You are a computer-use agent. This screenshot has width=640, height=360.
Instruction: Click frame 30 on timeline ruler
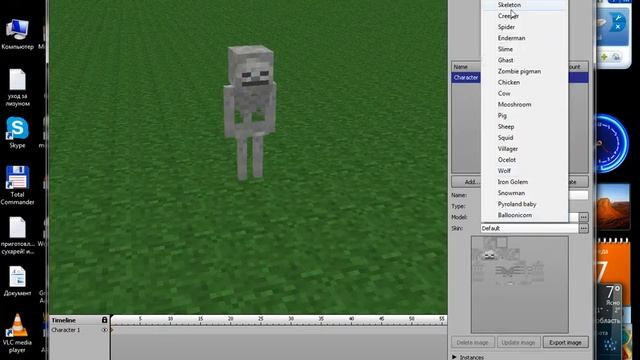(291, 319)
